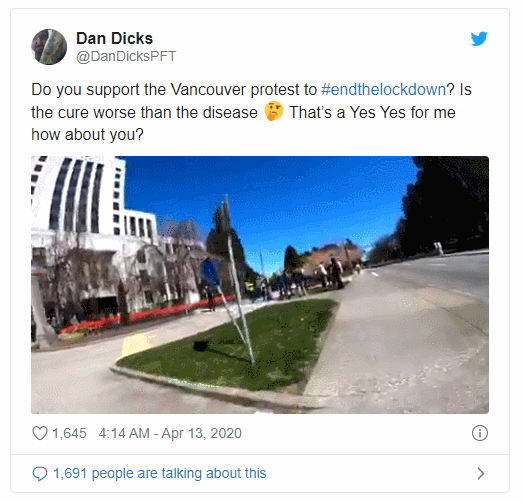Screen dimensions: 524x502
Task: Click the grass median in video frame
Action: [234, 344]
